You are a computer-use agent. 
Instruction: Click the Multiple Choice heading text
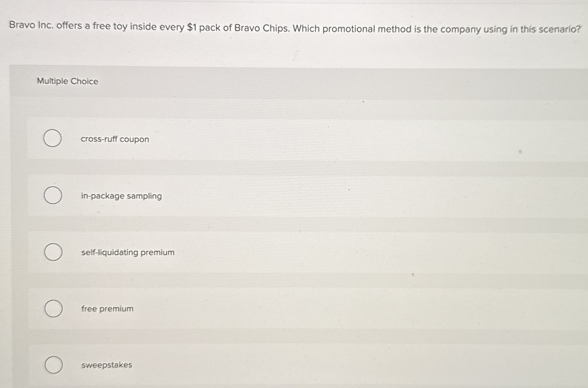pos(67,82)
